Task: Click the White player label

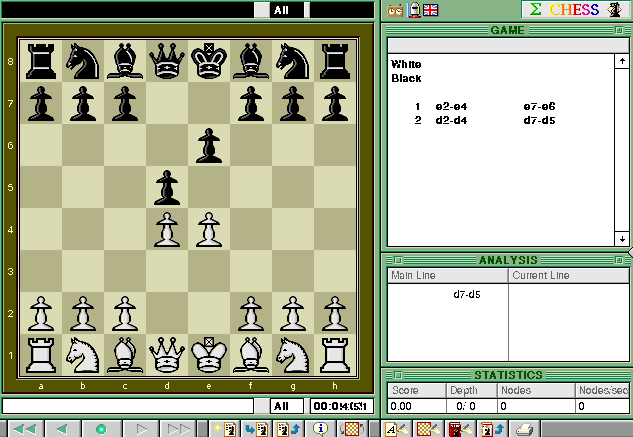Action: pos(406,64)
